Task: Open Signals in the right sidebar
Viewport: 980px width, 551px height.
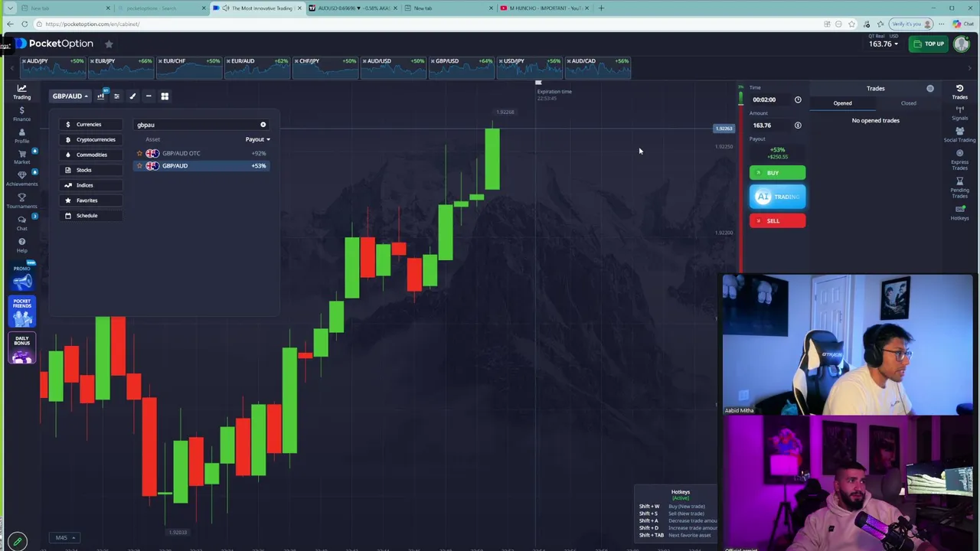Action: click(x=959, y=114)
